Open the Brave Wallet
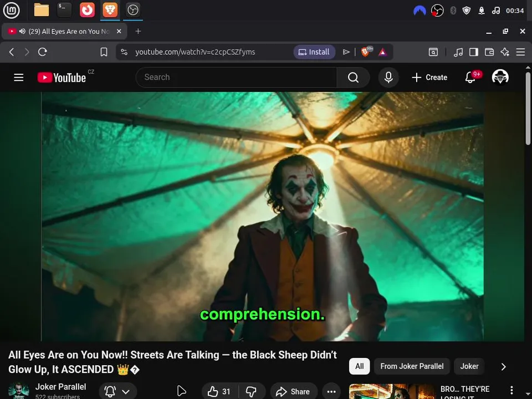 tap(489, 52)
